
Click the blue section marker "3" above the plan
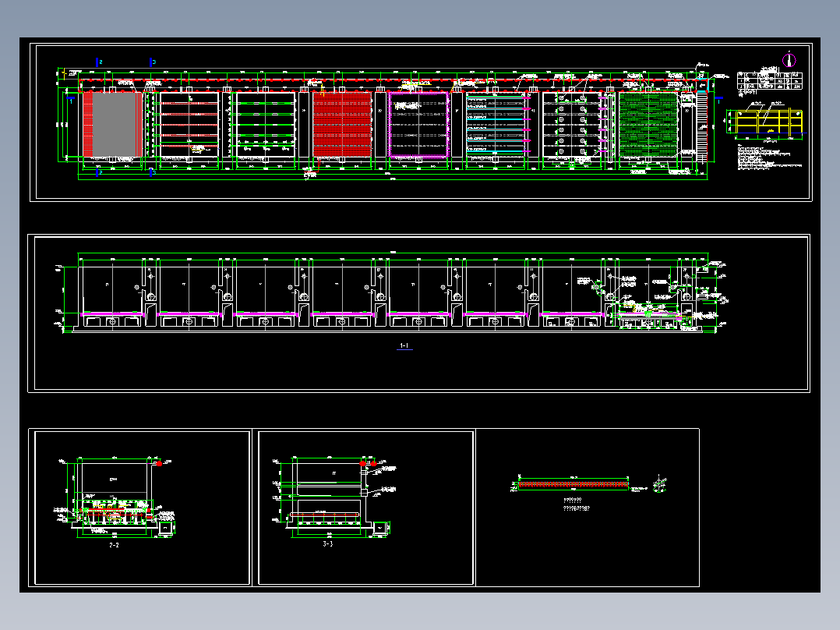[x=152, y=62]
